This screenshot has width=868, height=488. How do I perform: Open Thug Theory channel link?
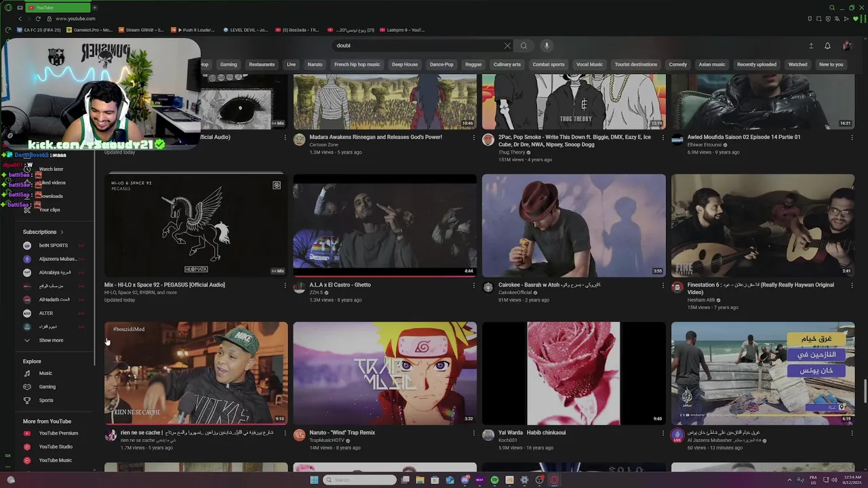click(511, 152)
